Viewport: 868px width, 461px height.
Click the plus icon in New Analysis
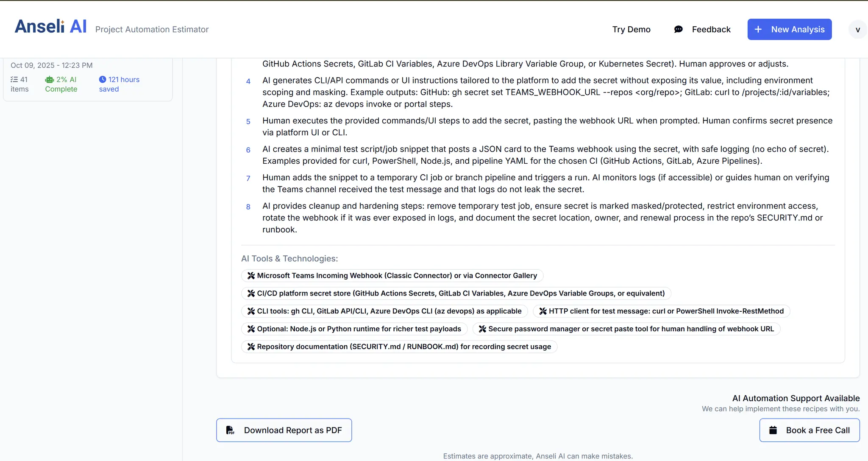pyautogui.click(x=758, y=29)
